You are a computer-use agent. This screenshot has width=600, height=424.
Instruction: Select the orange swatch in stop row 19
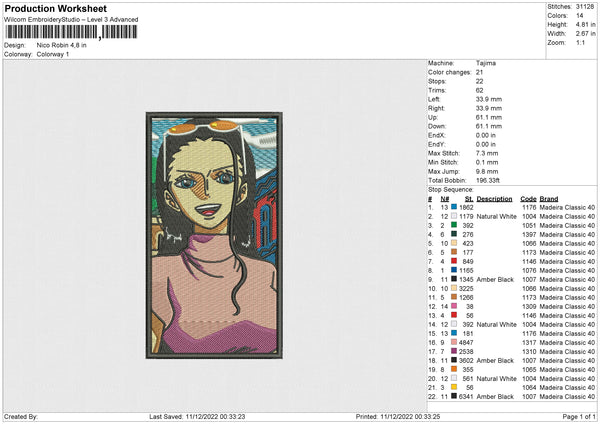pos(454,369)
